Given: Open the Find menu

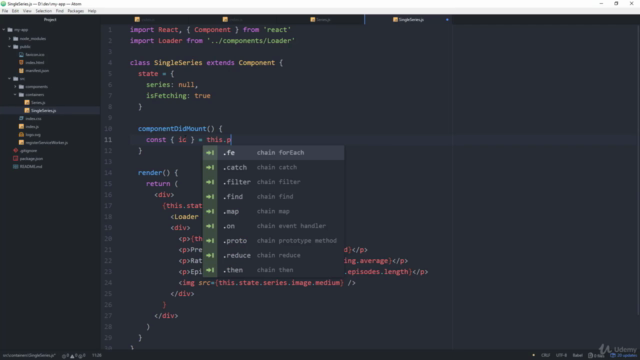Looking at the screenshot, I should (60, 11).
